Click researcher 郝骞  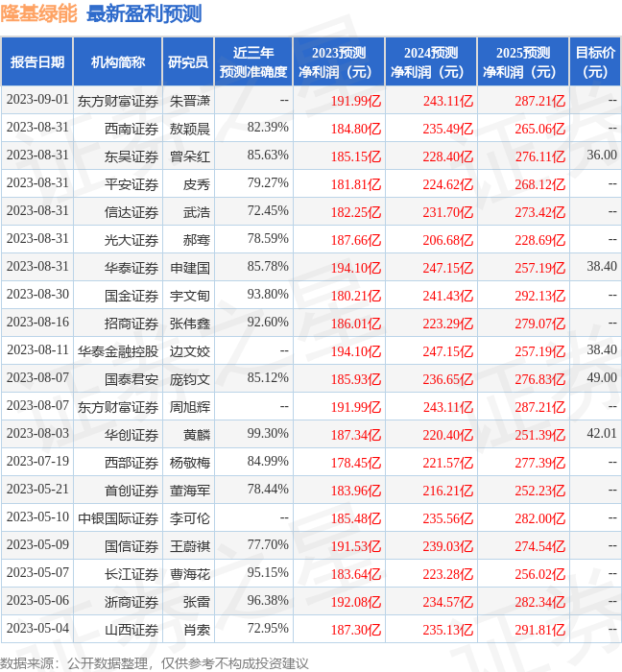point(197,240)
